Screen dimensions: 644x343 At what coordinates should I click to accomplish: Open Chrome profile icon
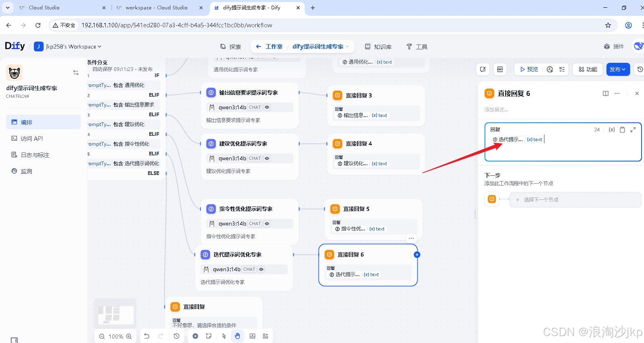(629, 25)
